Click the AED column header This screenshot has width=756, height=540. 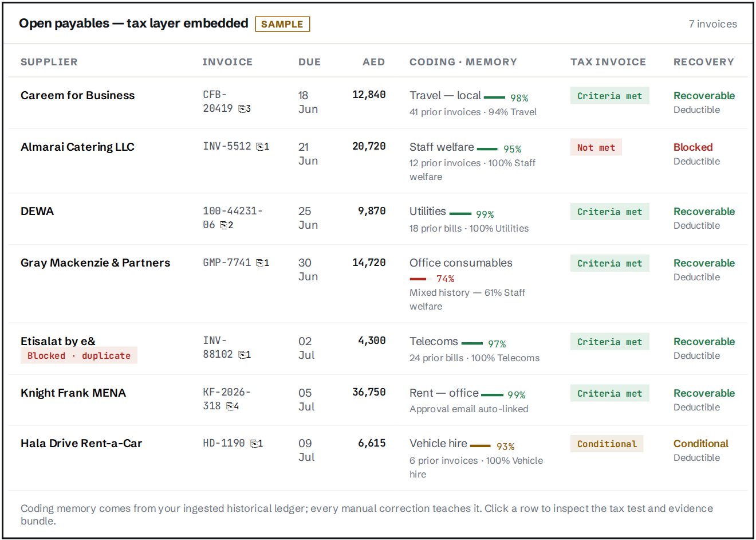click(373, 62)
